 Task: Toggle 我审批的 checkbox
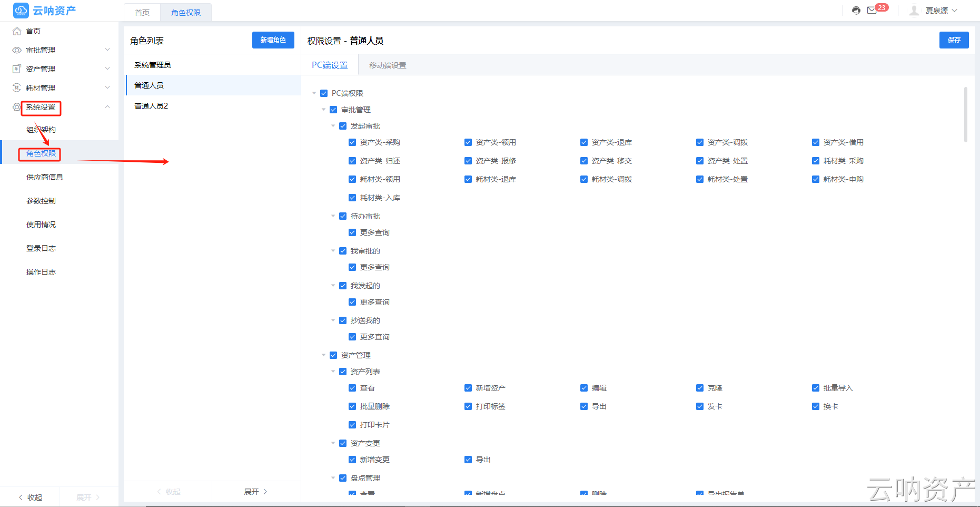click(343, 251)
